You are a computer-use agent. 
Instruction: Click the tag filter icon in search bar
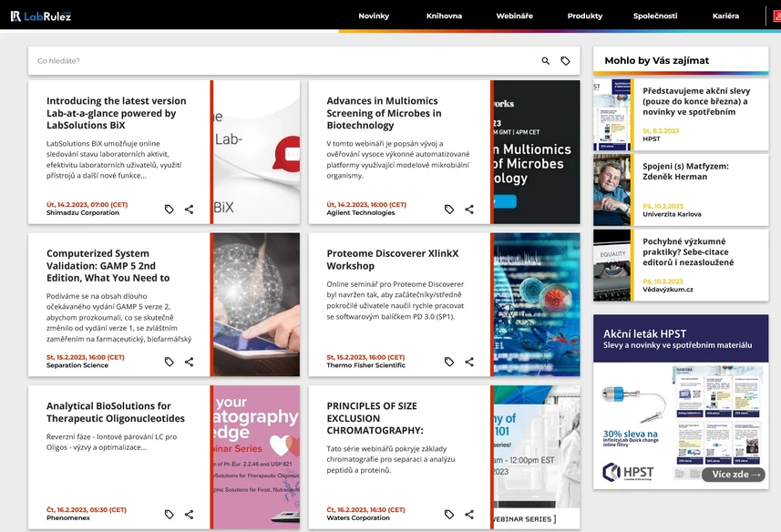pos(565,61)
